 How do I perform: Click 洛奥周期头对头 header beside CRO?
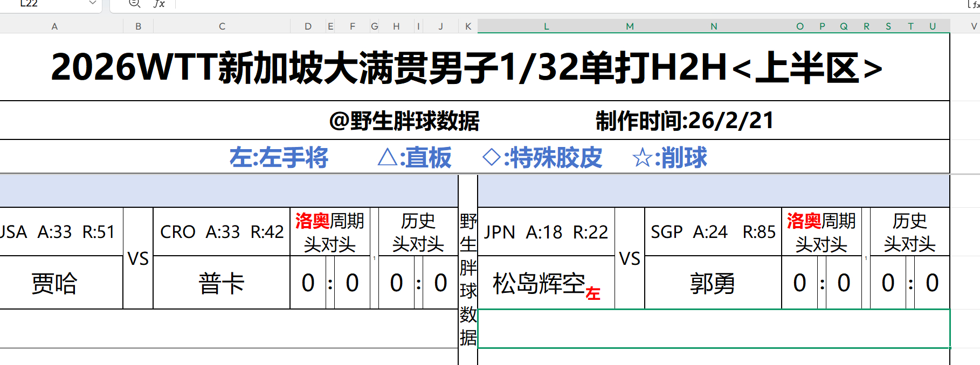330,232
